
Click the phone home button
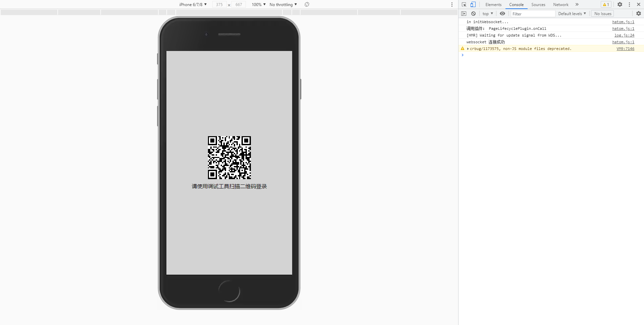pos(229,291)
